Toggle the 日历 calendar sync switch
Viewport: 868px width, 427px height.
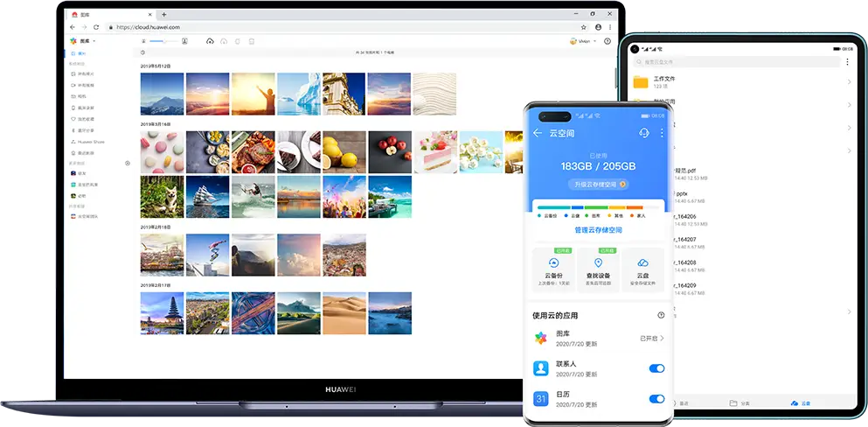point(656,399)
